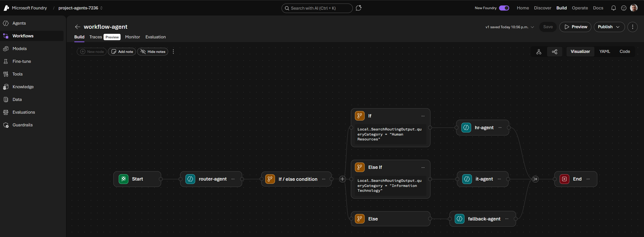The width and height of the screenshot is (644, 237).
Task: Open the project-agents-7236 project switcher
Action: pos(80,8)
